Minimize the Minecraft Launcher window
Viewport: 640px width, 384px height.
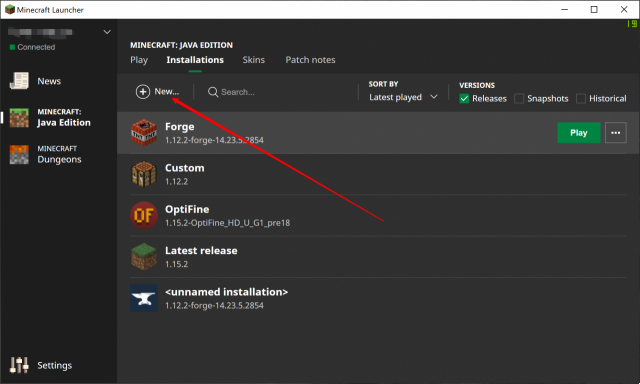point(564,9)
